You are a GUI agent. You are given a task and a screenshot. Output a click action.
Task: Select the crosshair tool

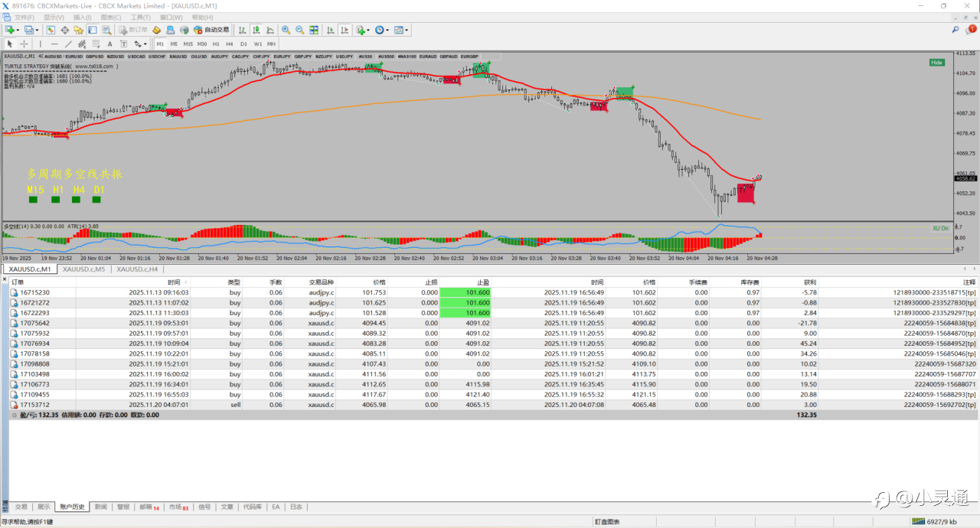(24, 44)
